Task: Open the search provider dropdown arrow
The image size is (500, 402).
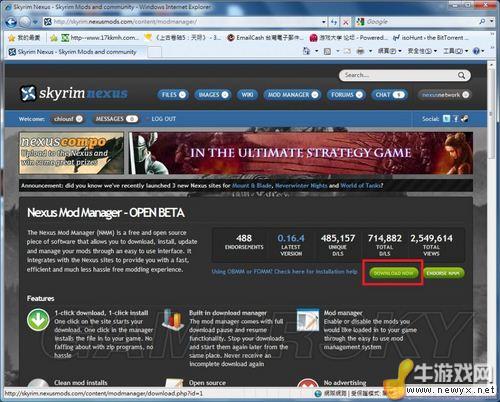Action: (492, 22)
